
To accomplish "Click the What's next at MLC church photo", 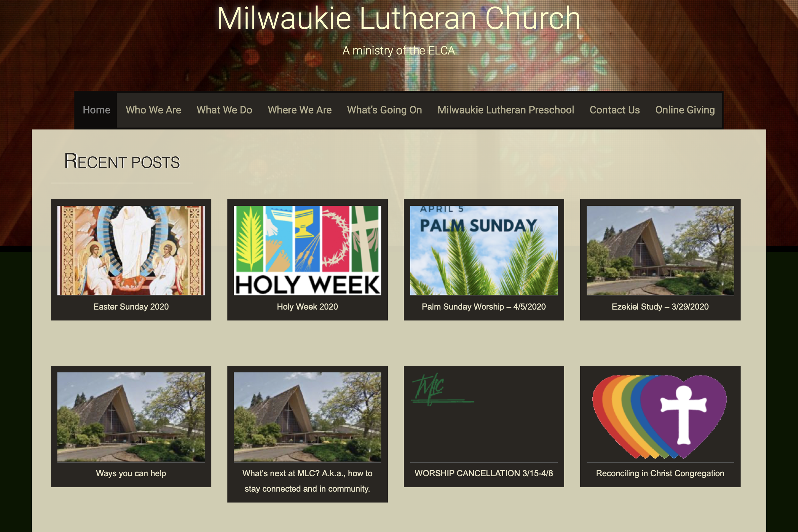I will (307, 417).
